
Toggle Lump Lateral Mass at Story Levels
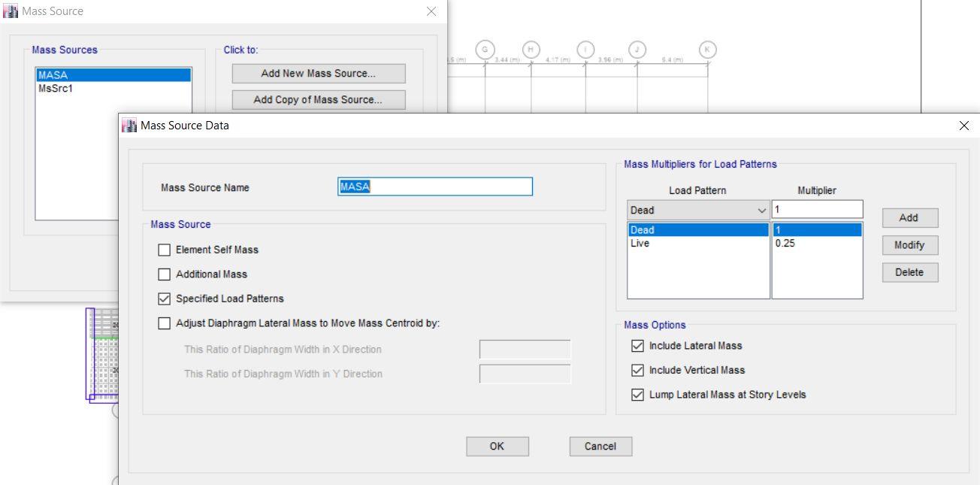pyautogui.click(x=638, y=395)
